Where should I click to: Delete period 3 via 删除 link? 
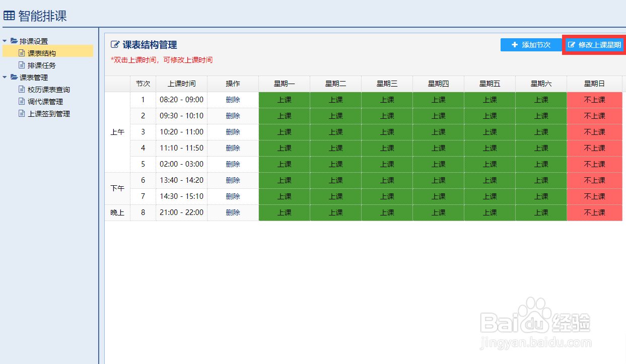click(x=233, y=132)
